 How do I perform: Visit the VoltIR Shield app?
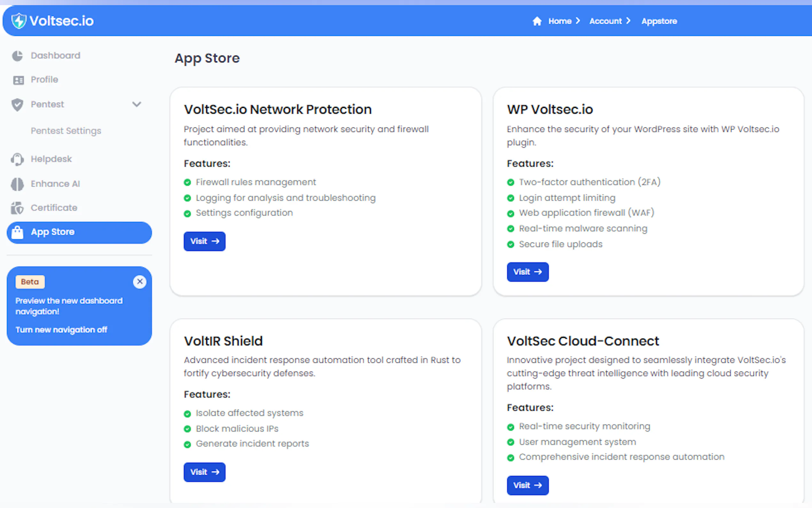[x=204, y=472]
